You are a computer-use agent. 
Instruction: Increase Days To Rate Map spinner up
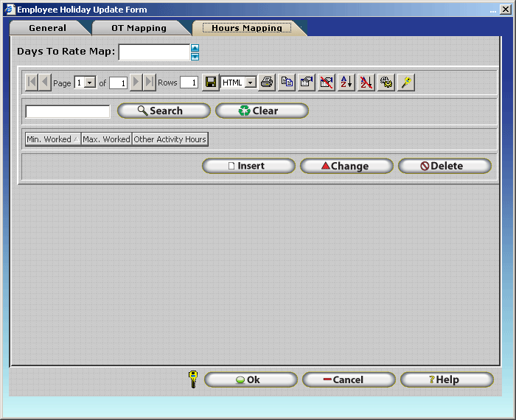click(195, 48)
